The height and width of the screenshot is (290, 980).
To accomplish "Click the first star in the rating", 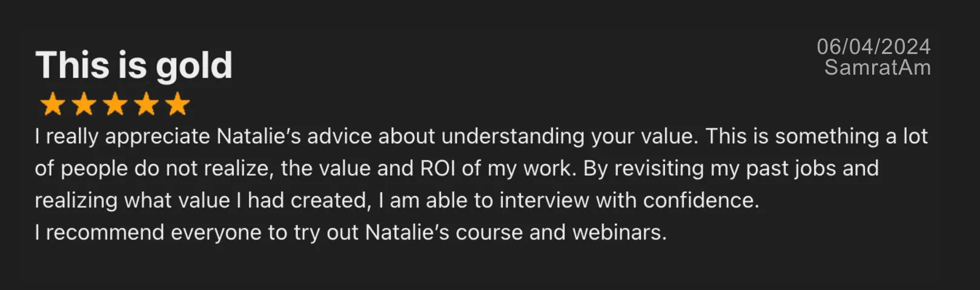I will tap(53, 104).
